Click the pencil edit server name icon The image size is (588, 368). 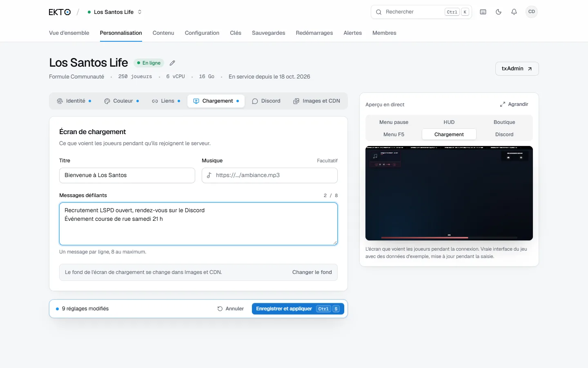coord(172,63)
